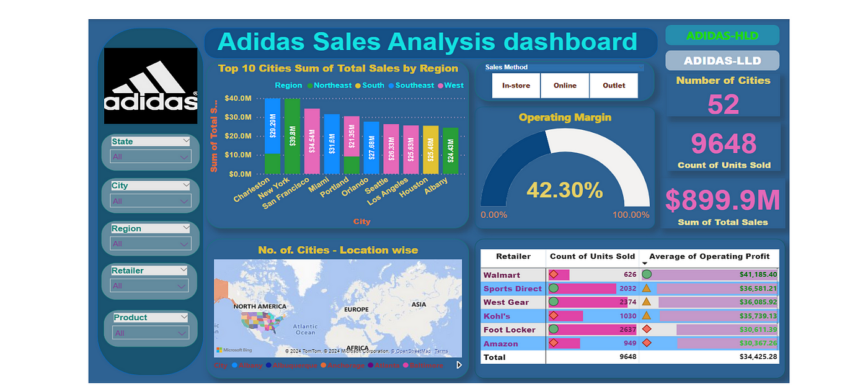Image resolution: width=868 pixels, height=386 pixels.
Task: Click the Sports Direct retailer name
Action: coord(512,289)
